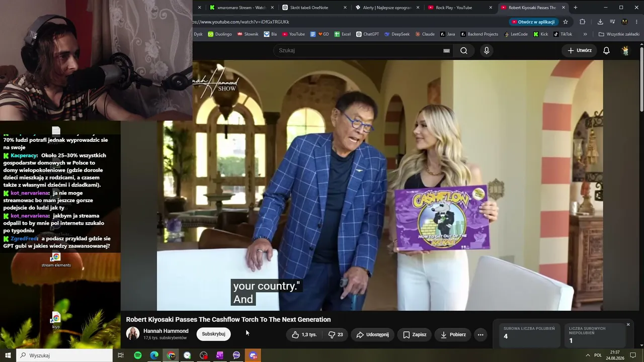Open browser downloads
644x362 pixels.
tap(600, 22)
